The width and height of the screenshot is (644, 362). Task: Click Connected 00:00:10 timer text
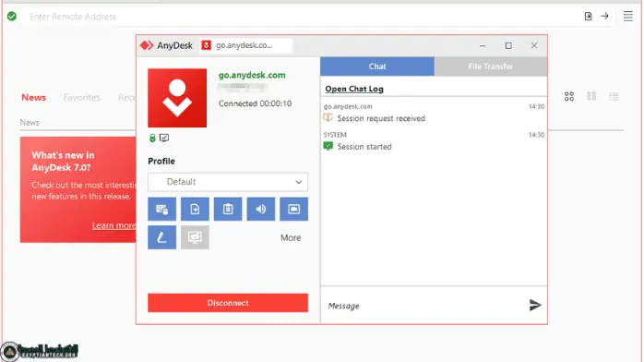[x=255, y=103]
